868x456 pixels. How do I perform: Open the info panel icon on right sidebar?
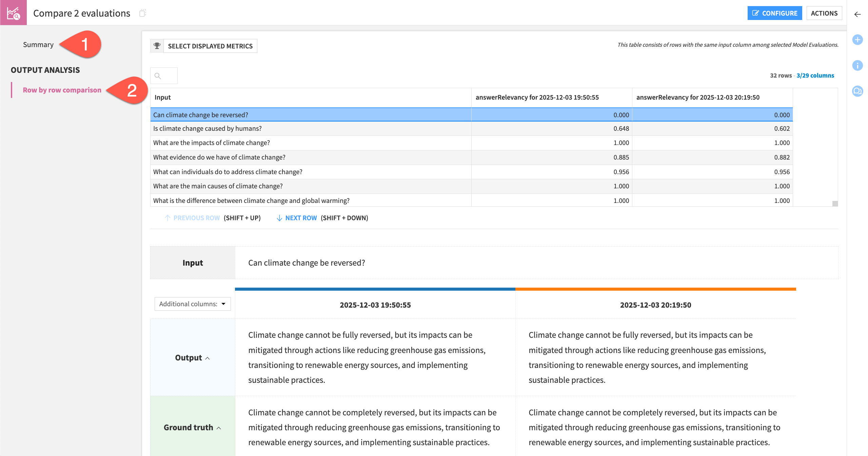858,65
